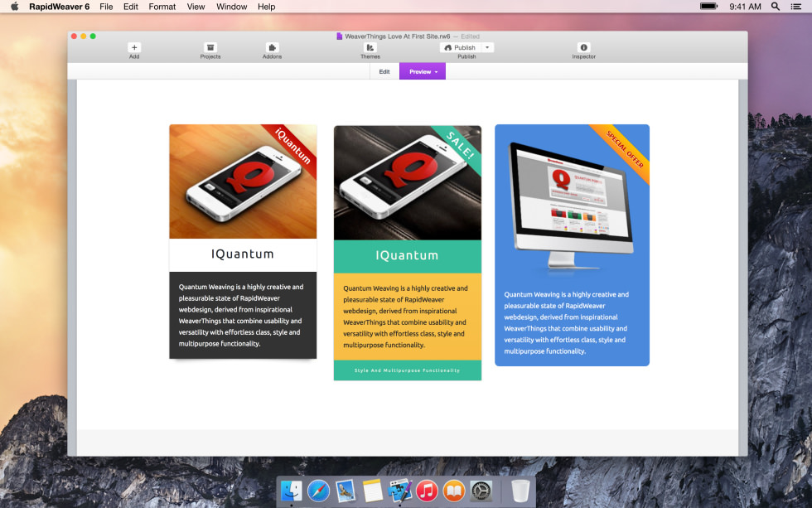Viewport: 812px width, 508px height.
Task: Open the File menu
Action: (106, 7)
